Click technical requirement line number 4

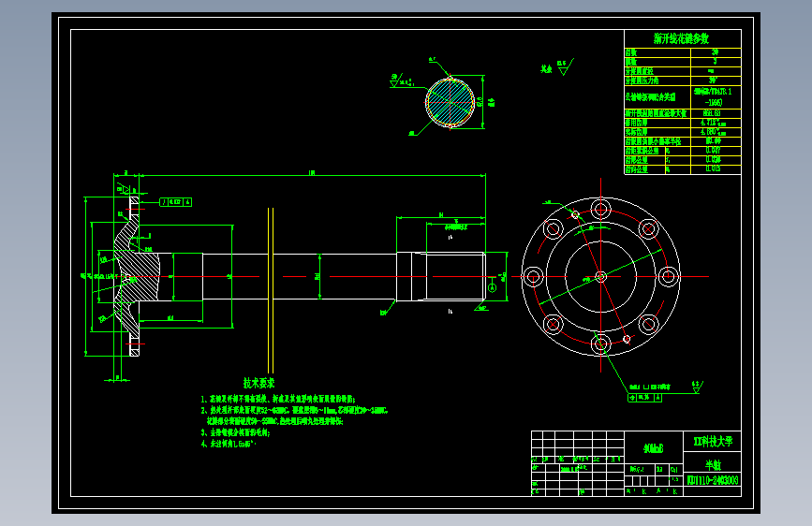click(x=229, y=444)
